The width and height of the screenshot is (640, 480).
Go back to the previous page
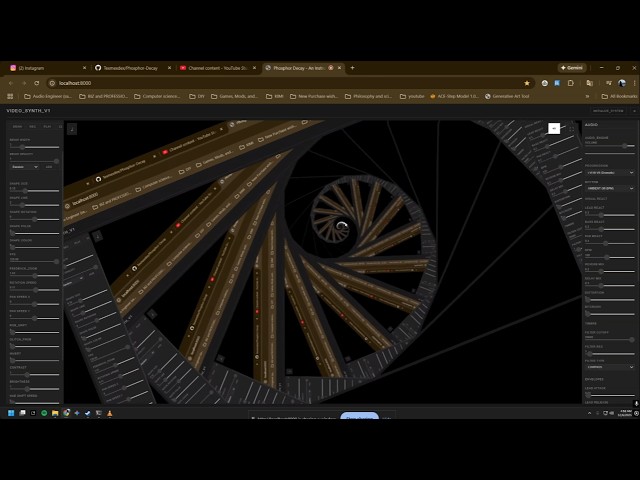point(11,83)
